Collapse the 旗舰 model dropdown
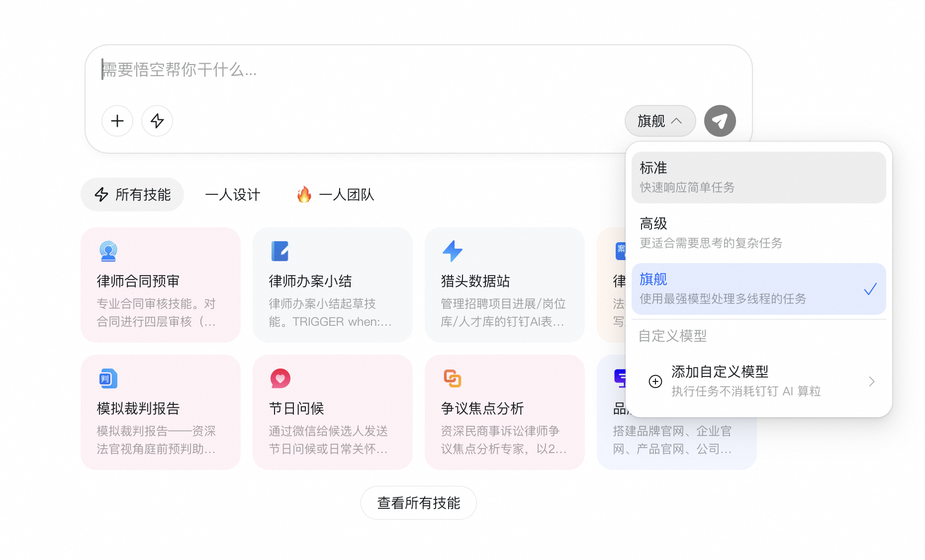This screenshot has height=560, width=925. tap(660, 121)
